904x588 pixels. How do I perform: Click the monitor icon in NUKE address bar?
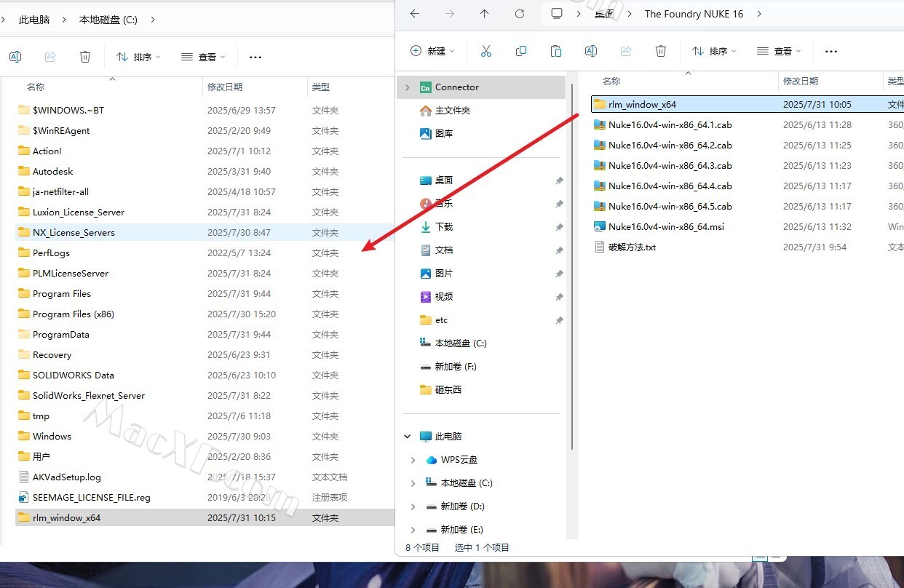pos(558,14)
